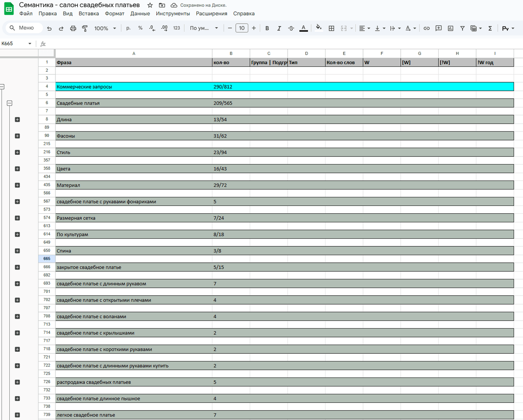Viewport: 523px width, 420px height.
Task: Expand the Цвета row group
Action: point(17,168)
